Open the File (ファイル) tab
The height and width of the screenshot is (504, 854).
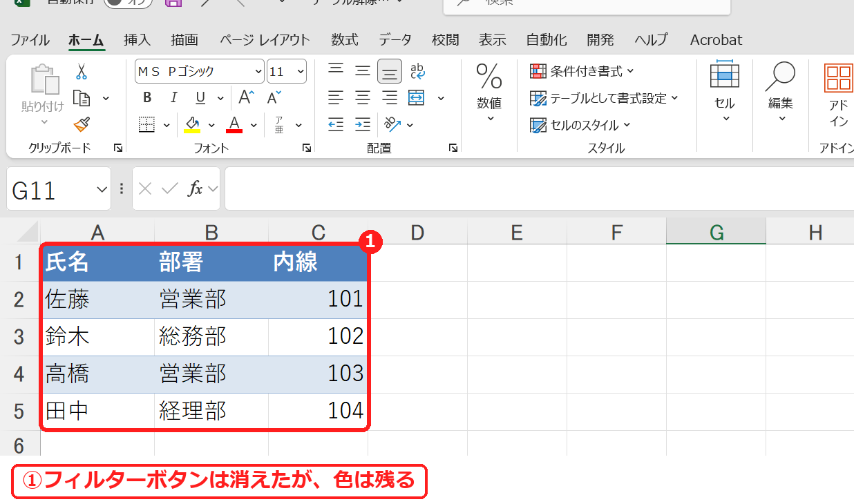(x=30, y=39)
